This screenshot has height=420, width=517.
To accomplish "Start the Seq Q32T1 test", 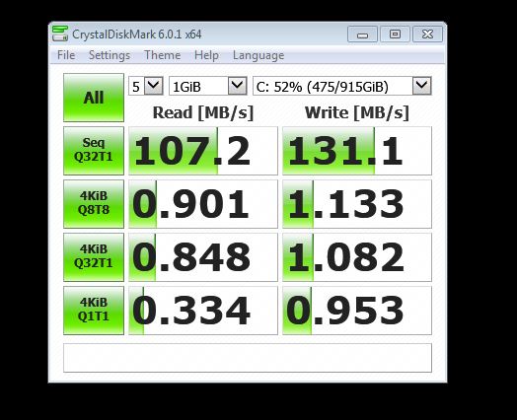I will point(94,151).
